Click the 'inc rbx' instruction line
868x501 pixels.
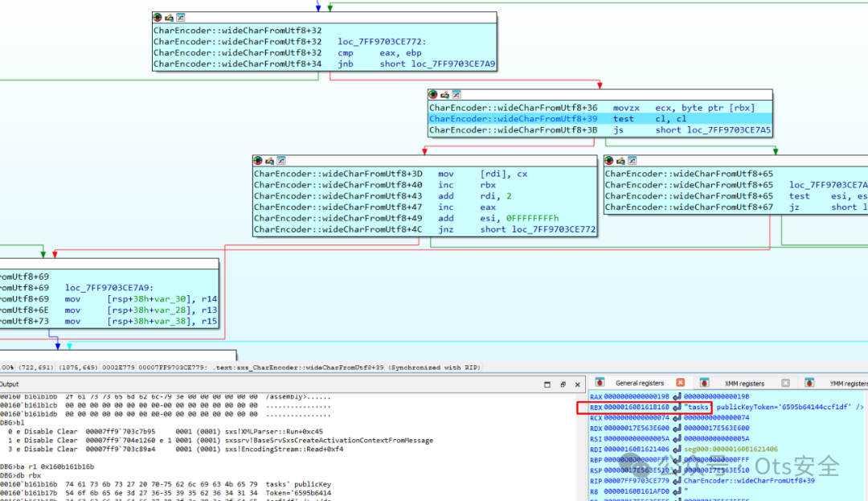pos(465,184)
